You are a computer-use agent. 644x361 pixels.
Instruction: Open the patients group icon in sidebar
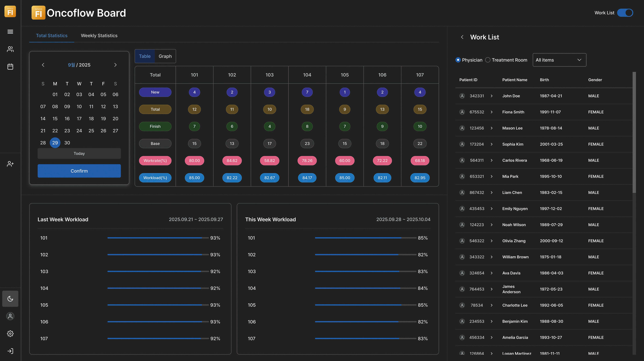(x=10, y=49)
